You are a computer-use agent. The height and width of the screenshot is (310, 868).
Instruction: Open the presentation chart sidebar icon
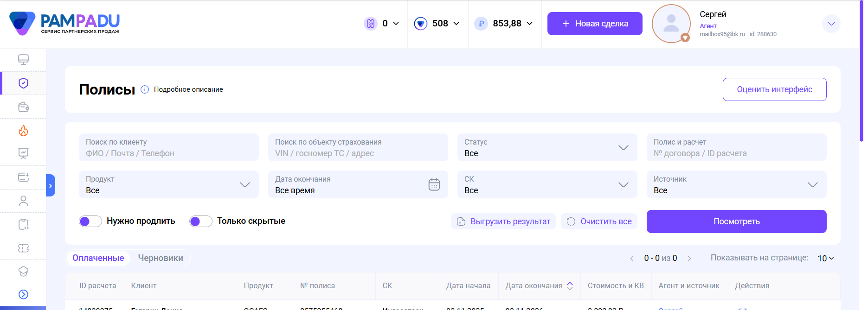click(x=23, y=153)
